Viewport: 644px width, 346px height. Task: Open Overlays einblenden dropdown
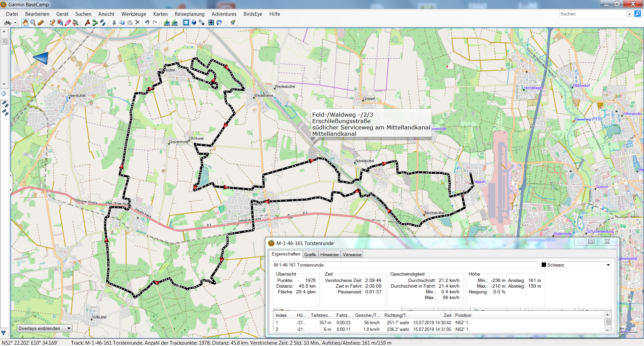pyautogui.click(x=45, y=329)
